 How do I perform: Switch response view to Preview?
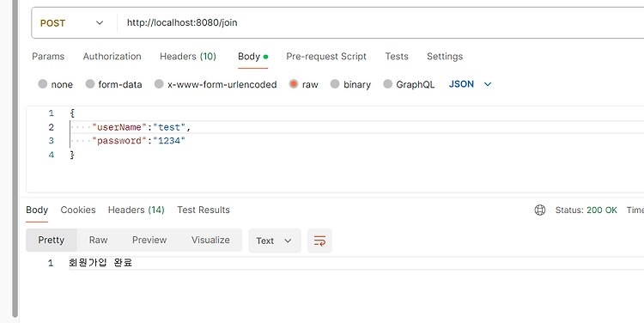click(149, 240)
